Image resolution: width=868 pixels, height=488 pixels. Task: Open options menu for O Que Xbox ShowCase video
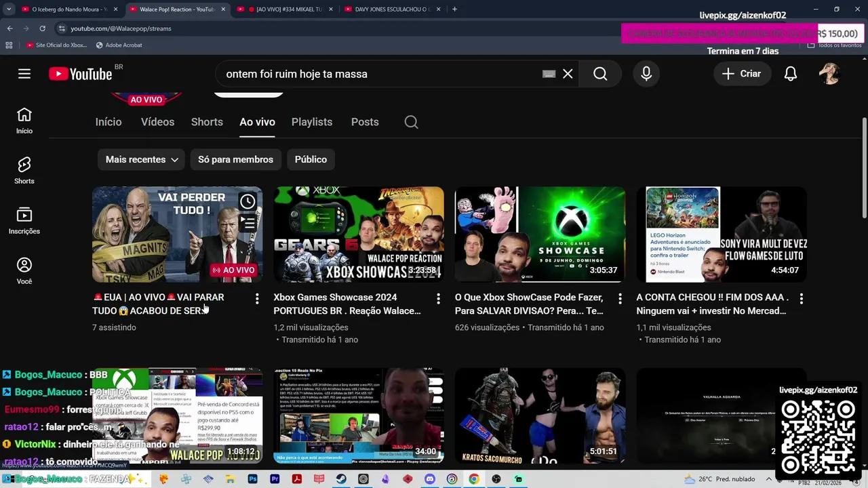coord(619,298)
